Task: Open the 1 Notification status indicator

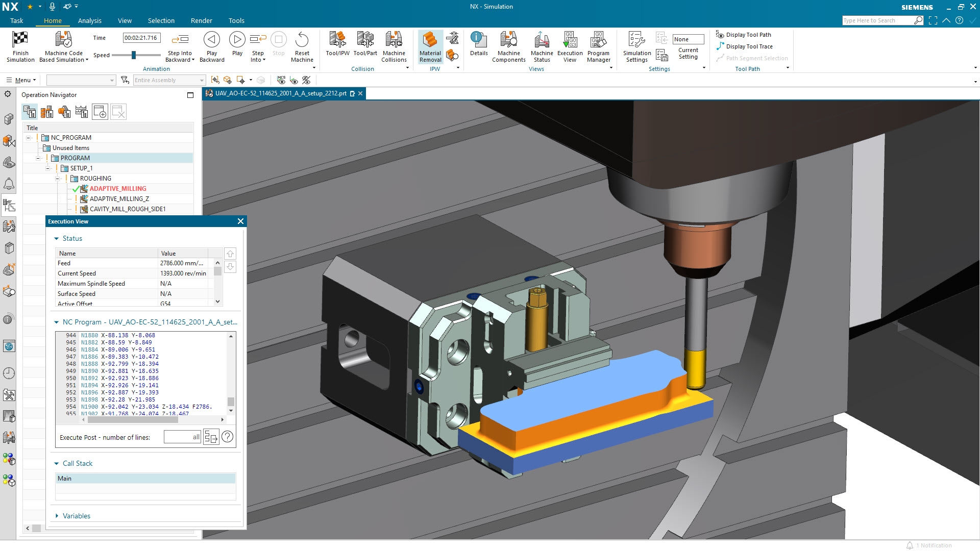Action: coord(928,545)
